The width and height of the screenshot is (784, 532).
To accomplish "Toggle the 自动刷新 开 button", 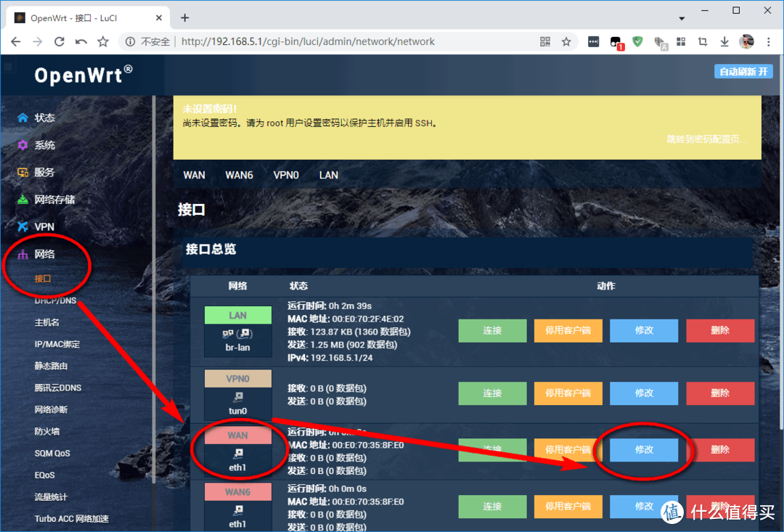I will pyautogui.click(x=743, y=72).
